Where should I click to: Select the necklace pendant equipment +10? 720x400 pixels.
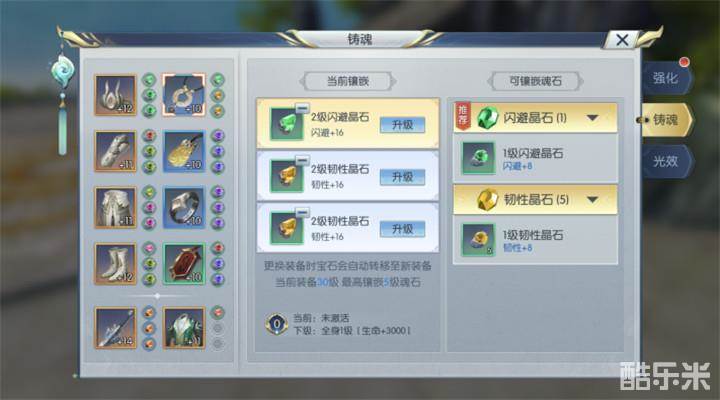(184, 95)
